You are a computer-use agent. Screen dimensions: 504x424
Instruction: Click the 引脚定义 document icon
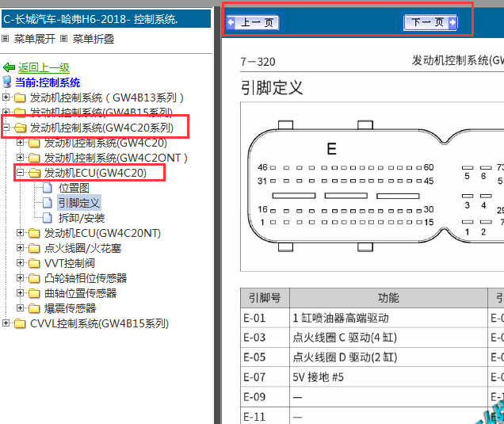pyautogui.click(x=48, y=203)
